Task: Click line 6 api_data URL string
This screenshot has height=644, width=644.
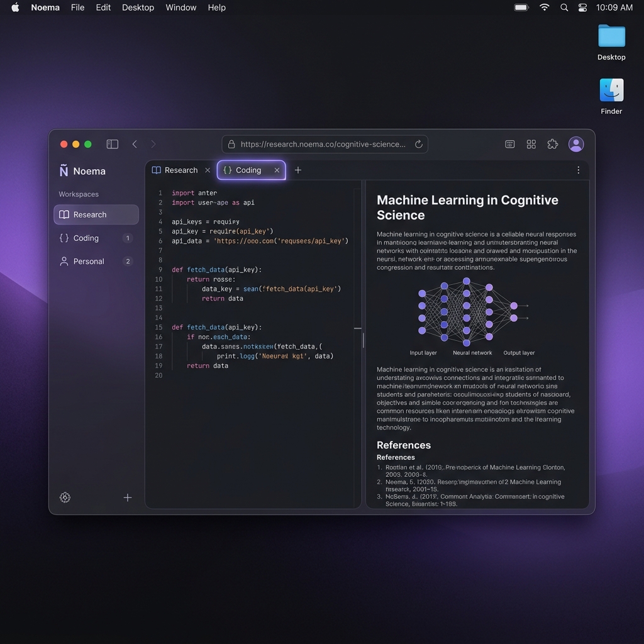Action: pyautogui.click(x=281, y=241)
